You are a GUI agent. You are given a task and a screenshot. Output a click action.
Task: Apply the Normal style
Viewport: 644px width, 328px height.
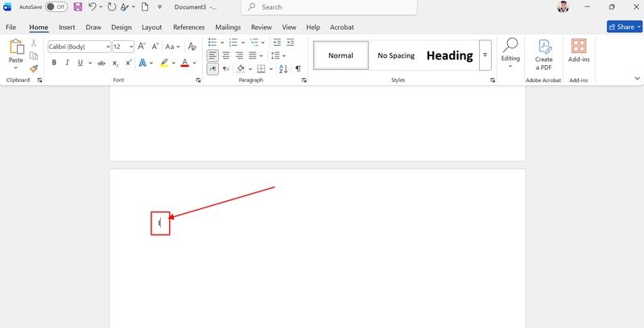coord(341,55)
